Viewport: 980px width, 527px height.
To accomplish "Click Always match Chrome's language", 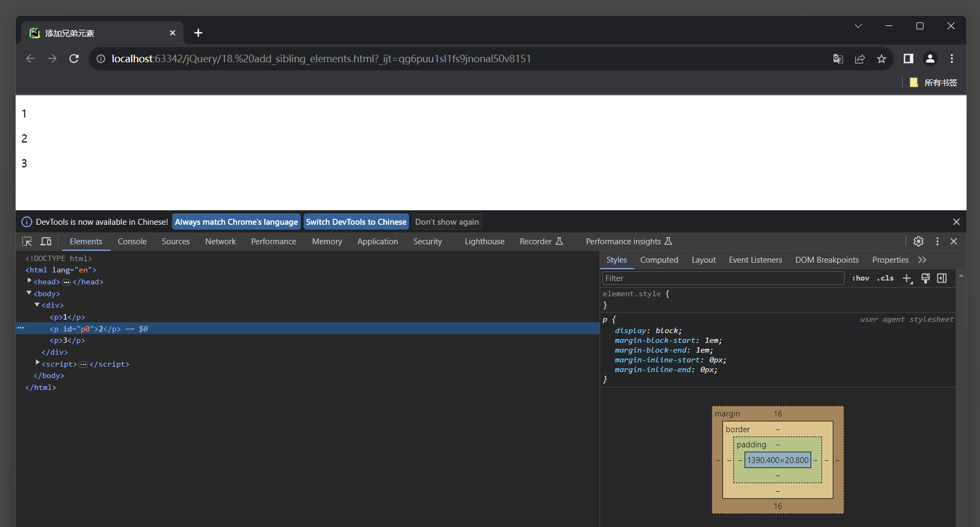I will [x=236, y=222].
